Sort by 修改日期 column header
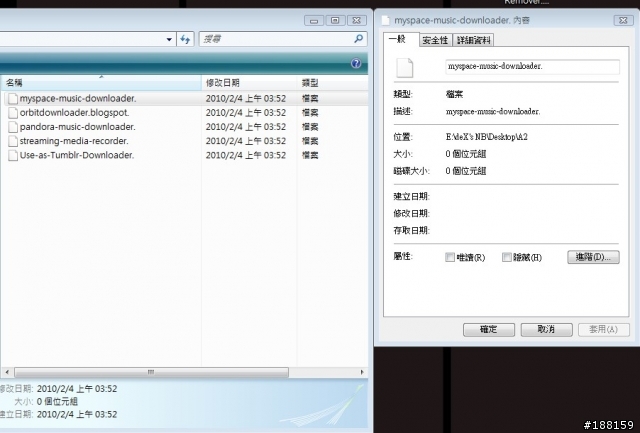Viewport: 640px width, 433px height. point(249,83)
